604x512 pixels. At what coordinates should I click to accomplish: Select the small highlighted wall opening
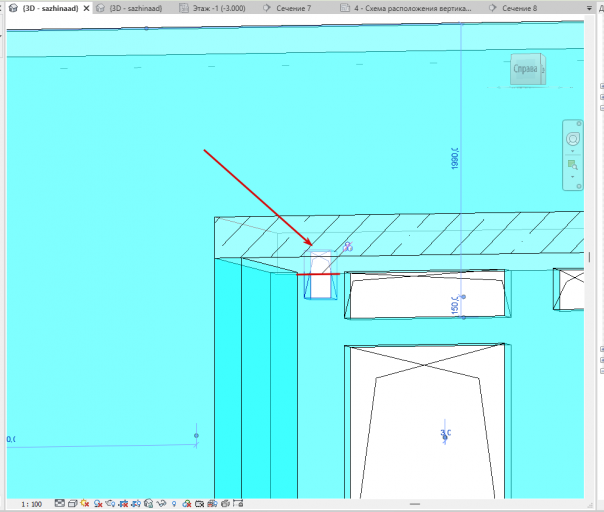(320, 275)
